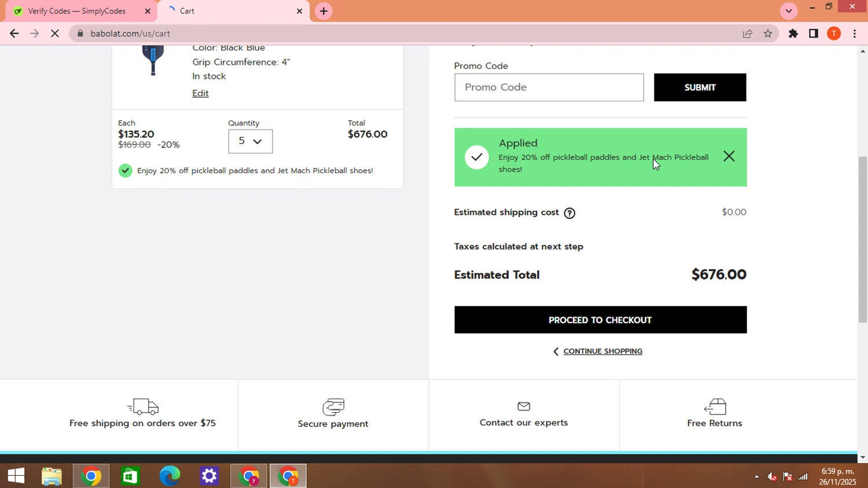This screenshot has width=868, height=488.
Task: Click the $135.20 each price
Action: click(x=136, y=134)
